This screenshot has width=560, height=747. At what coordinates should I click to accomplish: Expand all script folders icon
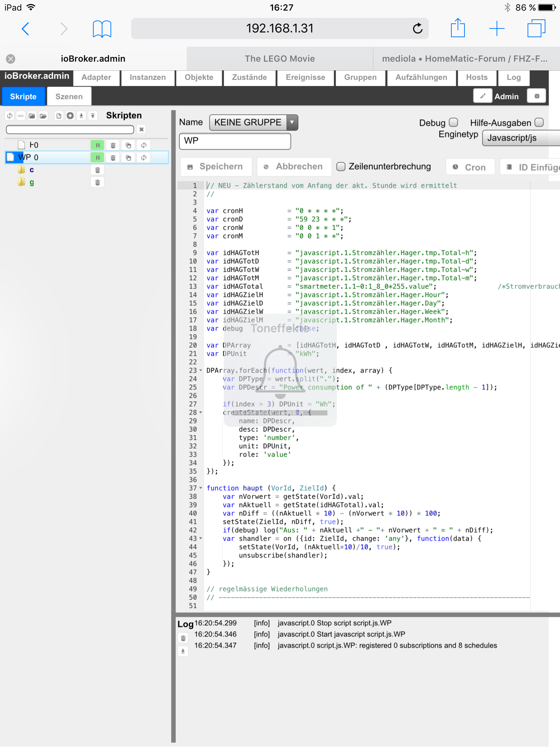click(x=43, y=116)
